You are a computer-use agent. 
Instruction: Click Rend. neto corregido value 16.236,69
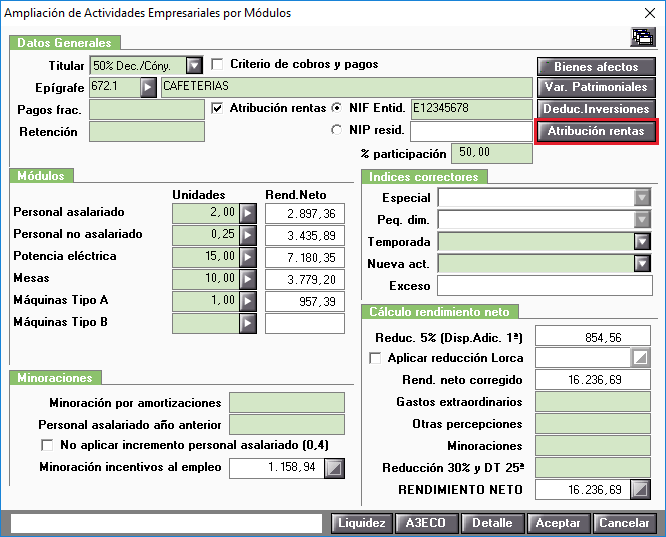(x=593, y=380)
